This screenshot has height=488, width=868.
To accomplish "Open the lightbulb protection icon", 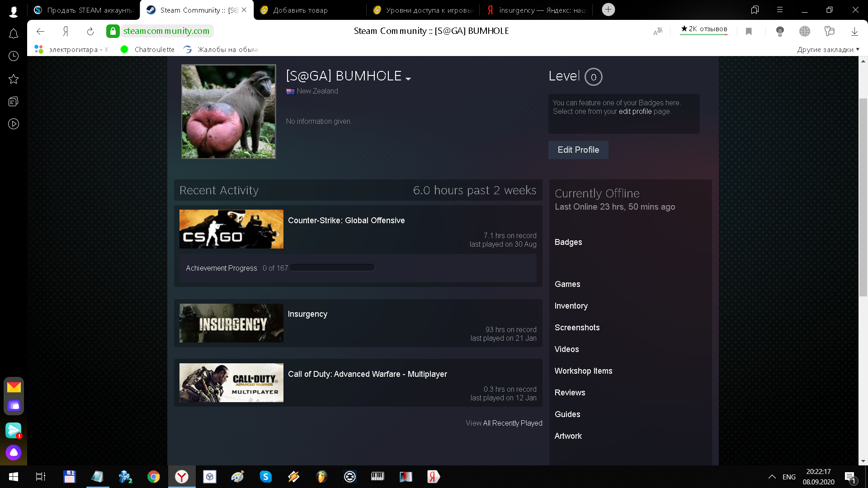I will (780, 31).
